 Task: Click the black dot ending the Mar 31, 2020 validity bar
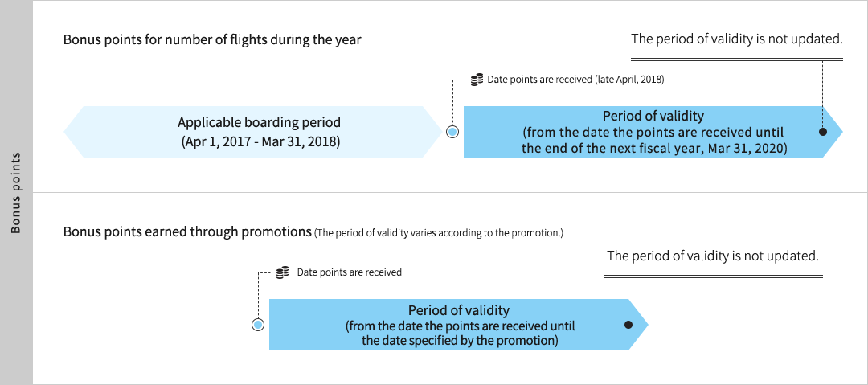click(x=823, y=132)
